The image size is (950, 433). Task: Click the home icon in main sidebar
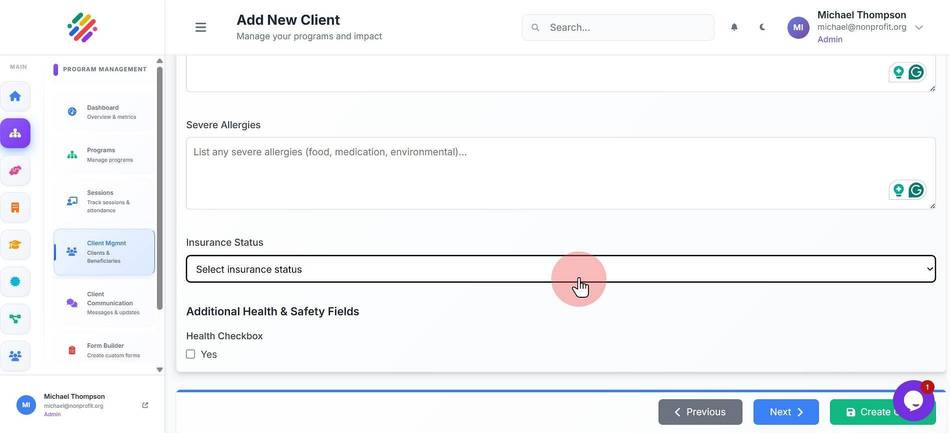(15, 96)
